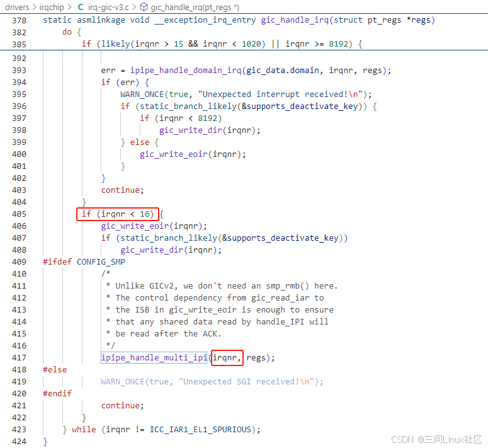Click the 'continue;' statement on line 421
This screenshot has width=488, height=448.
pos(123,406)
